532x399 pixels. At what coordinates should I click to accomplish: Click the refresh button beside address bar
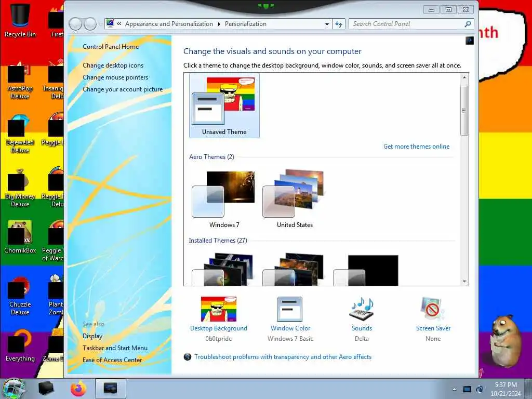(339, 24)
